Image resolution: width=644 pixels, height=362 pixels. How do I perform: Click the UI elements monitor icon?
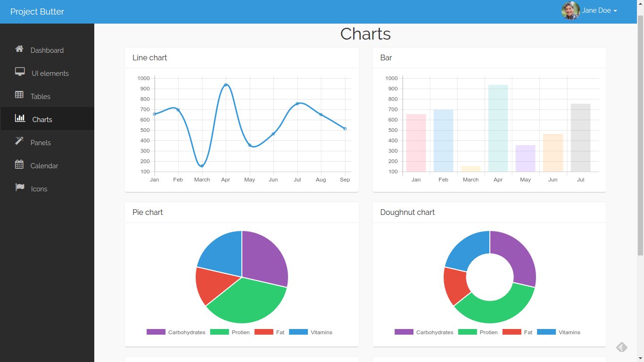[20, 72]
